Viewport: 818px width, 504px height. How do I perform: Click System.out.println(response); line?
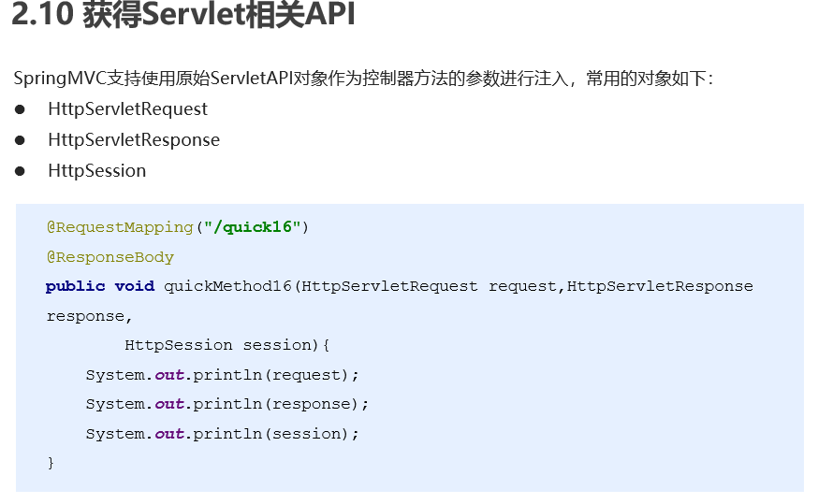click(227, 404)
